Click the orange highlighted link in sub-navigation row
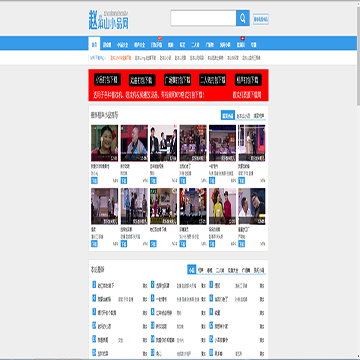Image resolution: width=360 pixels, height=360 pixels. (x=121, y=58)
